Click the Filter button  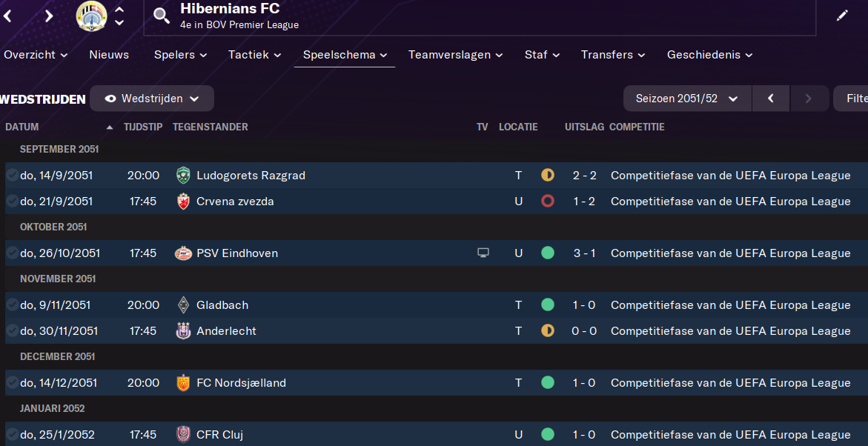click(855, 99)
